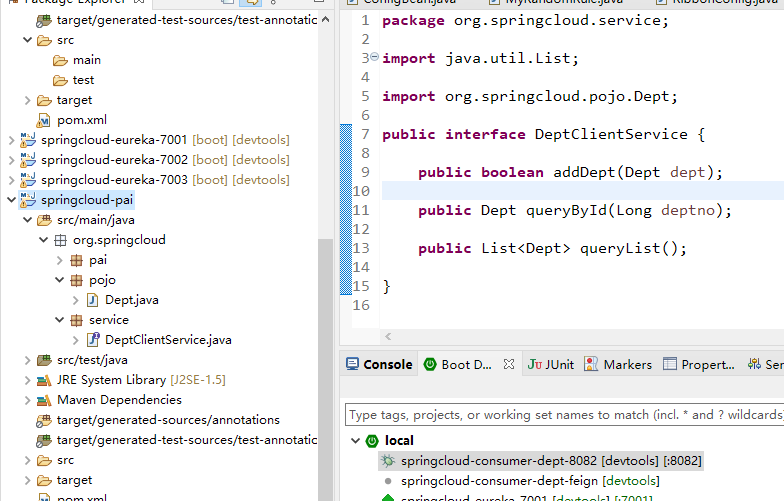
Task: Click the springcloud-eureka-7003 project icon
Action: (x=28, y=180)
